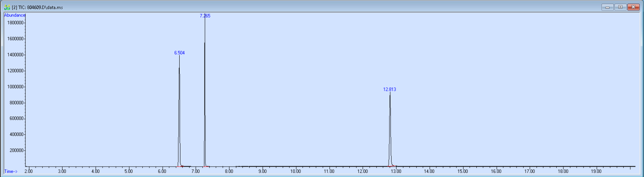Click the 1000000 abundance axis value
The width and height of the screenshot is (644, 177).
15,87
